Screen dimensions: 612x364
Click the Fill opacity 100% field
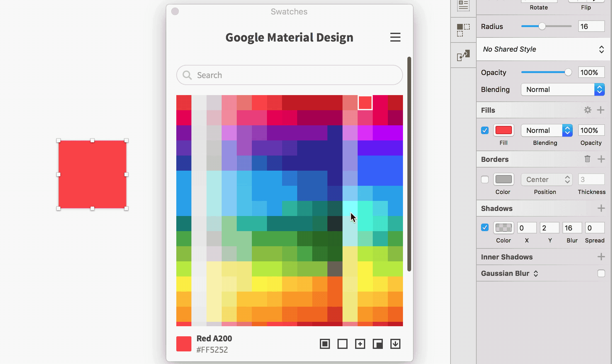coord(591,130)
